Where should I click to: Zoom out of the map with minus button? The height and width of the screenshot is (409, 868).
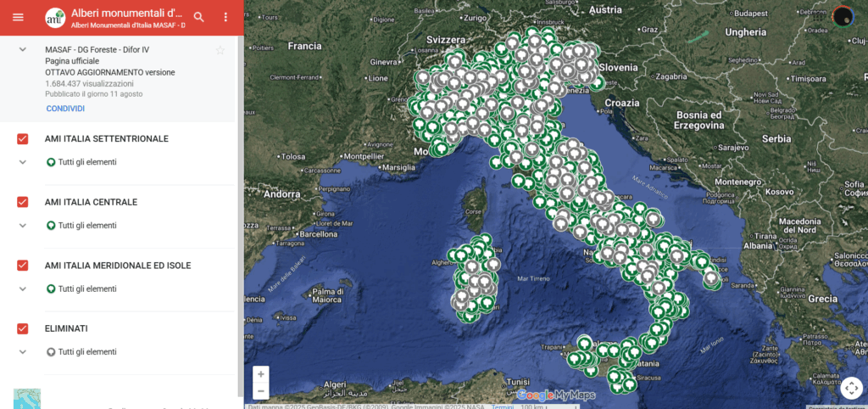pyautogui.click(x=261, y=391)
